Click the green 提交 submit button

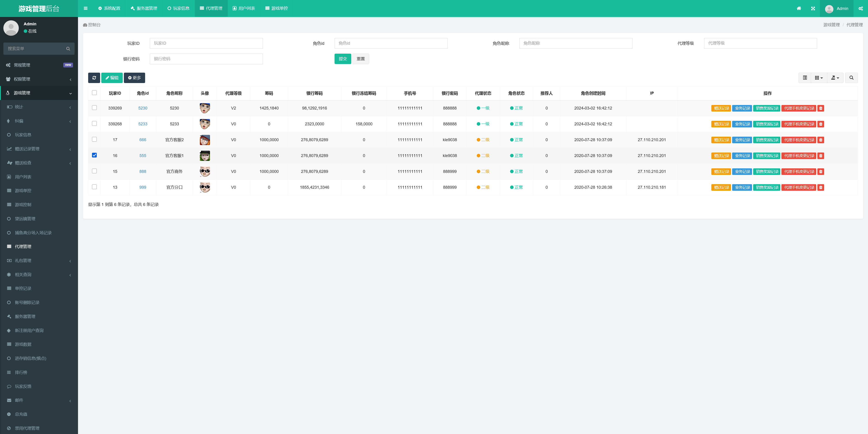(x=342, y=59)
